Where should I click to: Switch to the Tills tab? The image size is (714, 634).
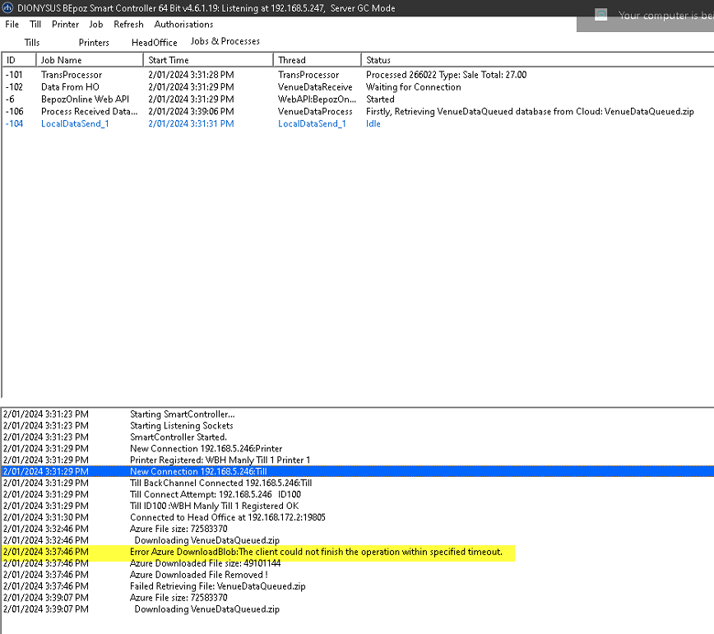[32, 43]
